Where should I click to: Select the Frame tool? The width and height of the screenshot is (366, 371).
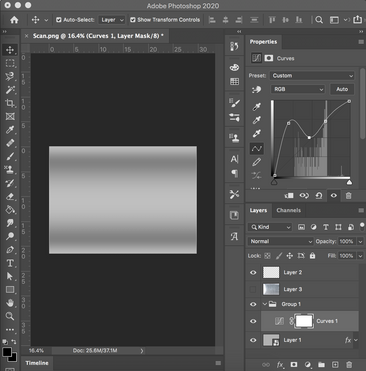[x=10, y=116]
